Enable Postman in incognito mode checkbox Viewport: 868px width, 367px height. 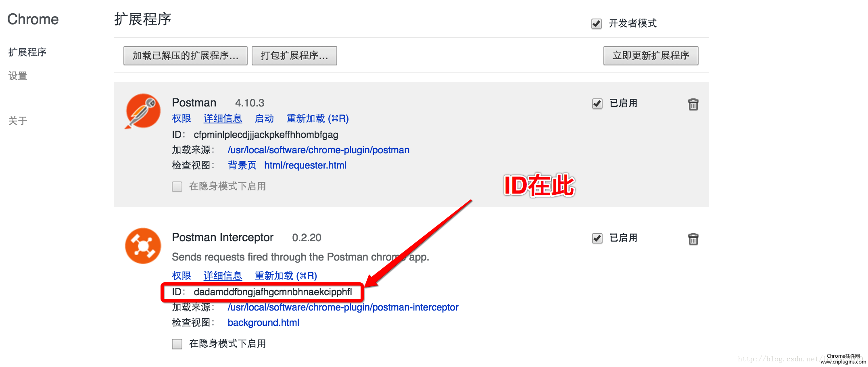click(x=177, y=187)
